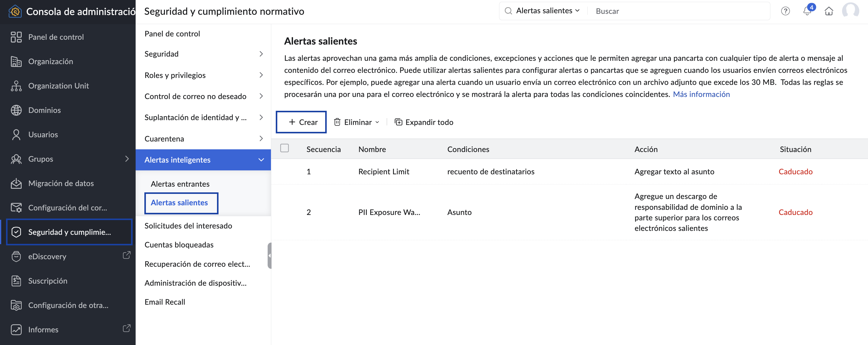This screenshot has height=345, width=868.
Task: Click the Condiciones column header
Action: coord(468,149)
